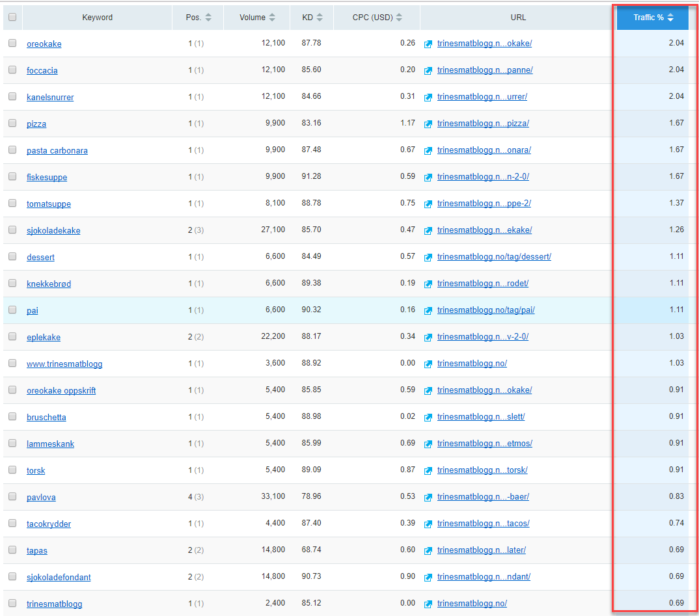Open the pasta carbonara keyword link
699x616 pixels.
coord(57,150)
